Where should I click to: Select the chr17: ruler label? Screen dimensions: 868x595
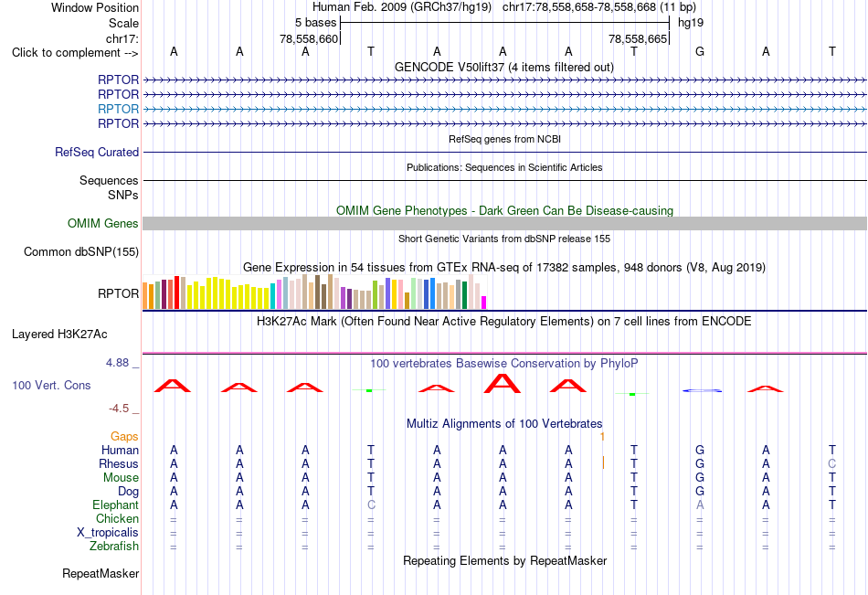(x=122, y=38)
